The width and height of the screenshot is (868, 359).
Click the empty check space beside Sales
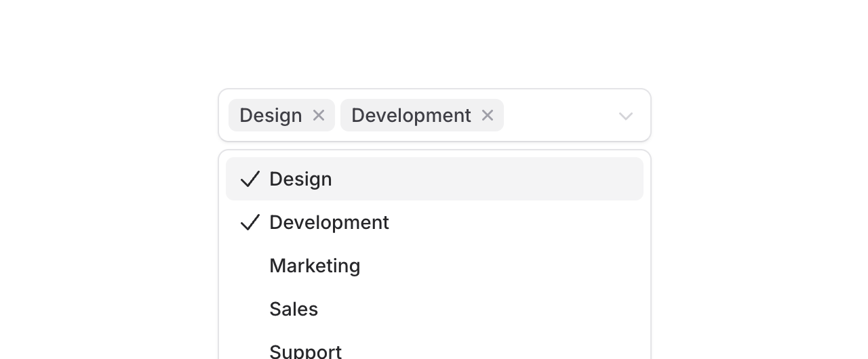point(250,309)
